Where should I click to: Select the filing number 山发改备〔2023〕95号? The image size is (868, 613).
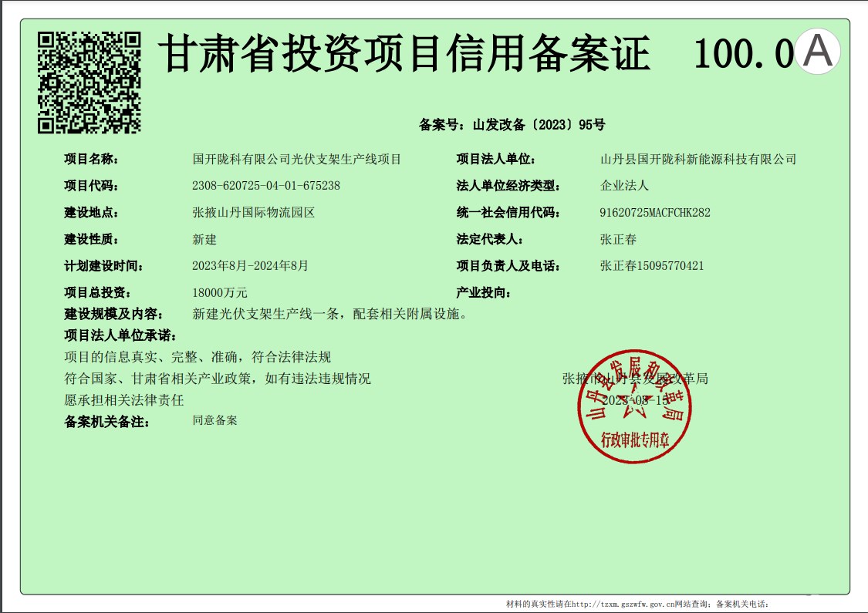tap(539, 124)
